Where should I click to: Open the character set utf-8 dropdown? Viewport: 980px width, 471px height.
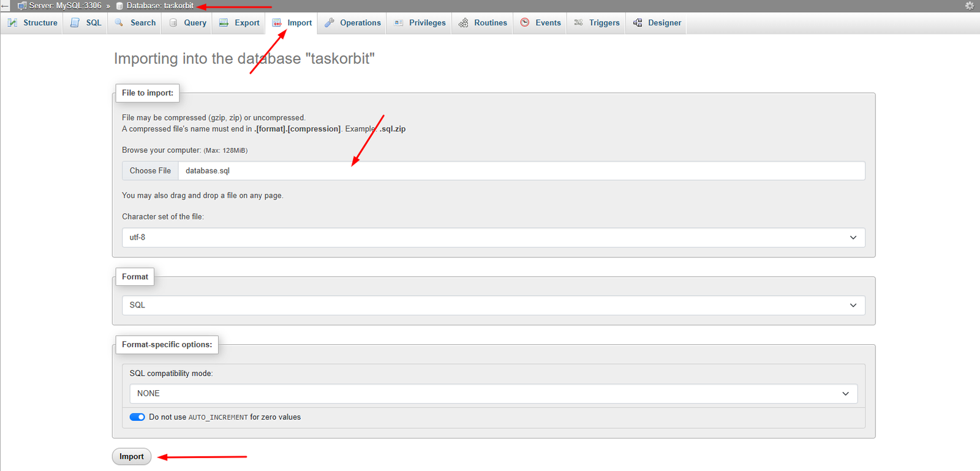pos(494,238)
